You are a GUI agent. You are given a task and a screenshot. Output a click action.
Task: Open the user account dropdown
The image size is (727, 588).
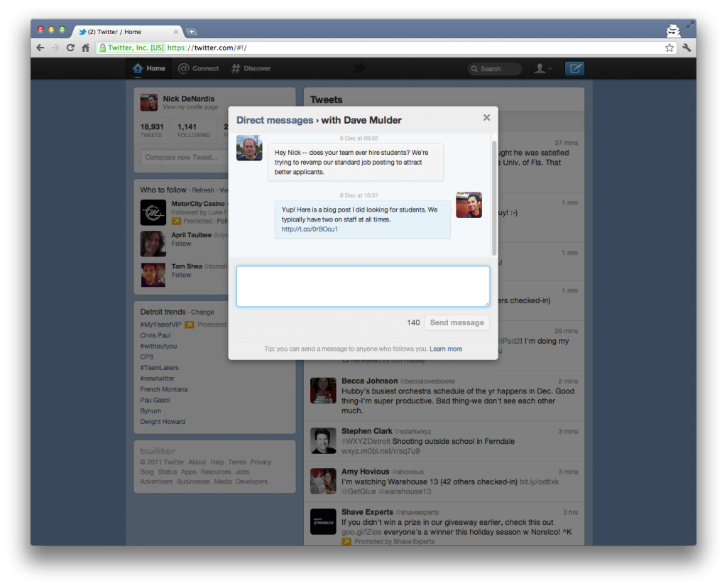(542, 69)
